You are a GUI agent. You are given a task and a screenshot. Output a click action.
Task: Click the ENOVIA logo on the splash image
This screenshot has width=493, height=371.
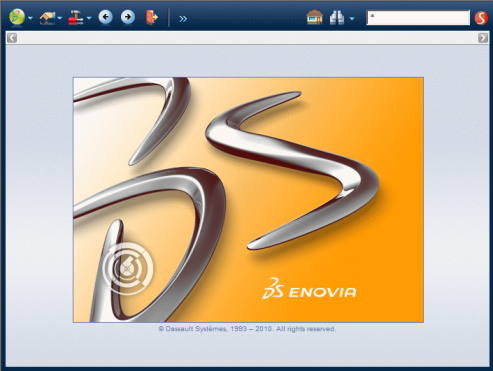[309, 289]
